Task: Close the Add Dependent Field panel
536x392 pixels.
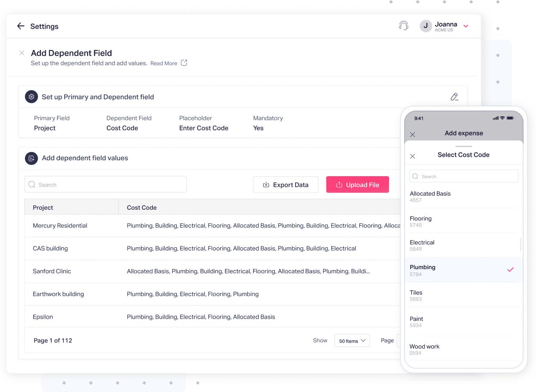Action: [22, 53]
